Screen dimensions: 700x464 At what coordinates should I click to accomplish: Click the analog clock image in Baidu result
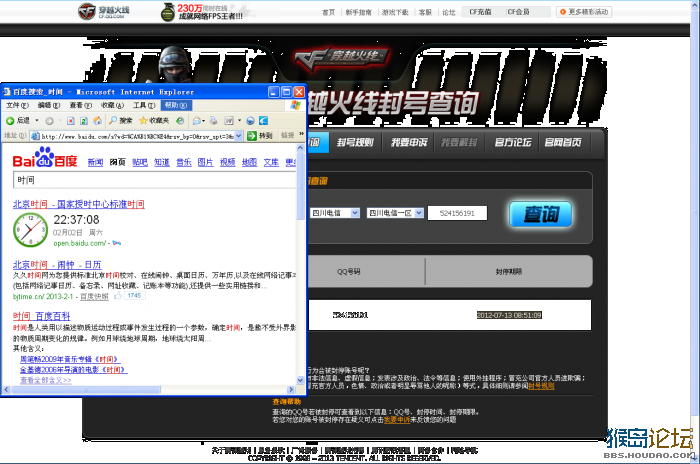30,230
